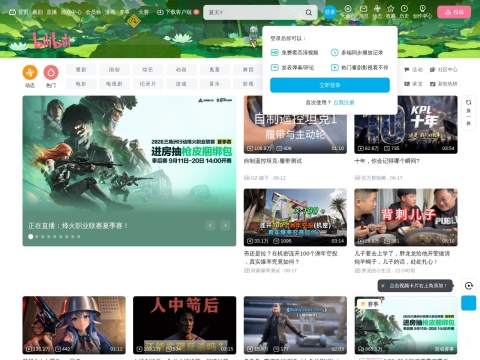Open the 消息 messages envelope icon
The image size is (480, 360).
coord(364,12)
